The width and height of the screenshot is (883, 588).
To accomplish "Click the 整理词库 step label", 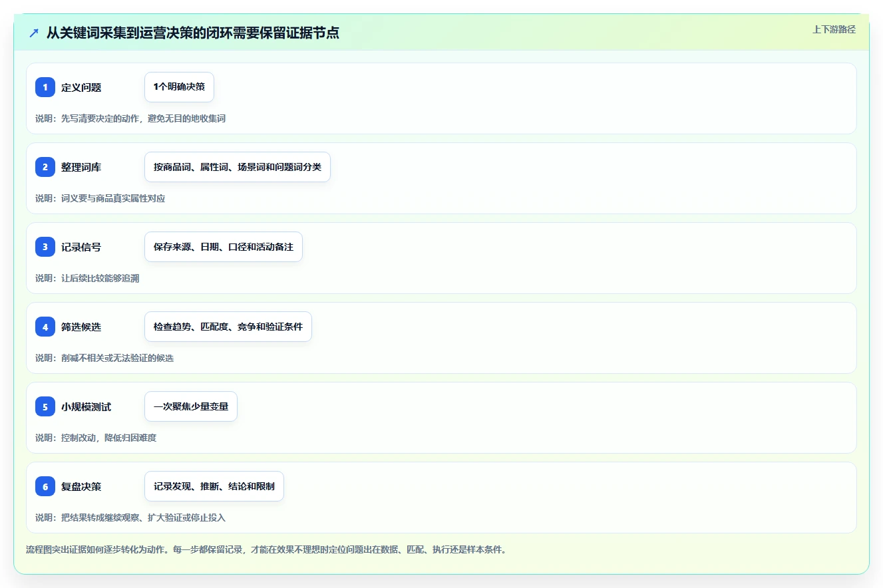I will (x=81, y=167).
